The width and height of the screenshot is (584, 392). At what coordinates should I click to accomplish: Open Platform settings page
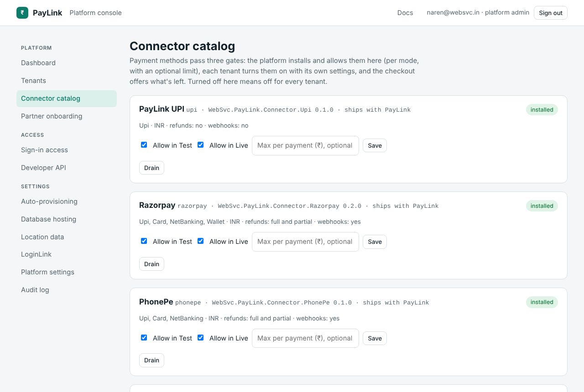(x=67, y=272)
